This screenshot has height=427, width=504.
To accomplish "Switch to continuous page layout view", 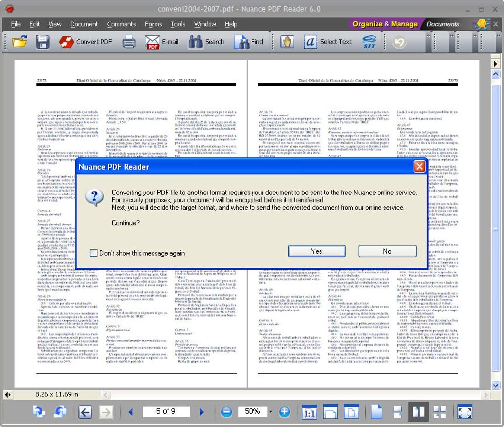I will [x=398, y=412].
